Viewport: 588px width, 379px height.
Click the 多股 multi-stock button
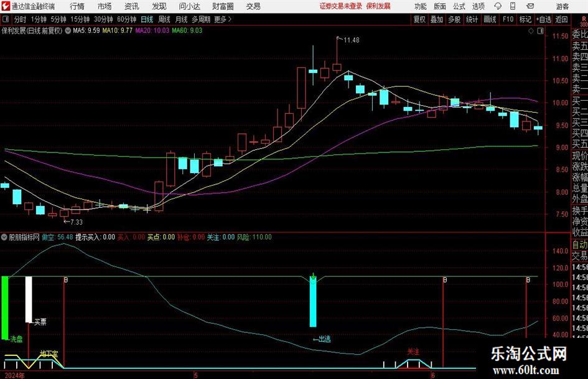pos(454,19)
